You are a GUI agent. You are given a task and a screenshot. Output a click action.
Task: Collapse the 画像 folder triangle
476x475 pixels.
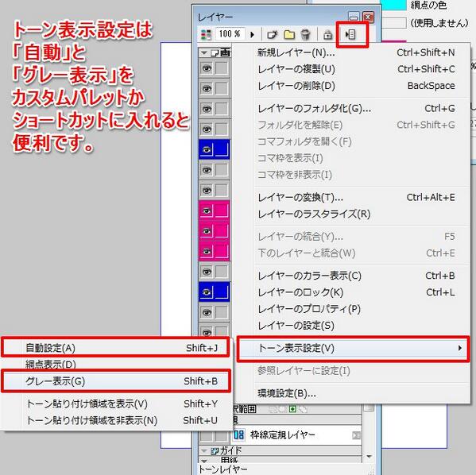(204, 53)
